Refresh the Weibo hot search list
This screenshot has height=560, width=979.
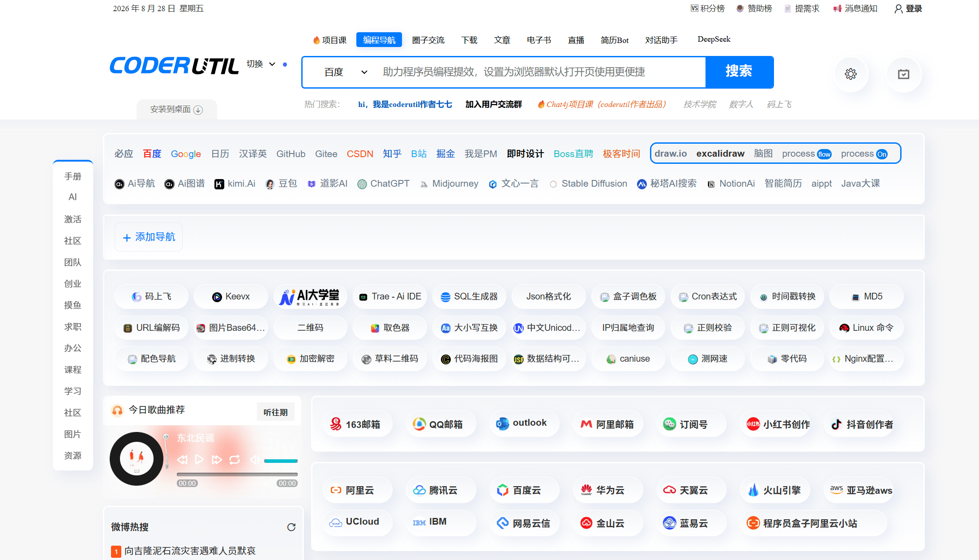(x=291, y=527)
